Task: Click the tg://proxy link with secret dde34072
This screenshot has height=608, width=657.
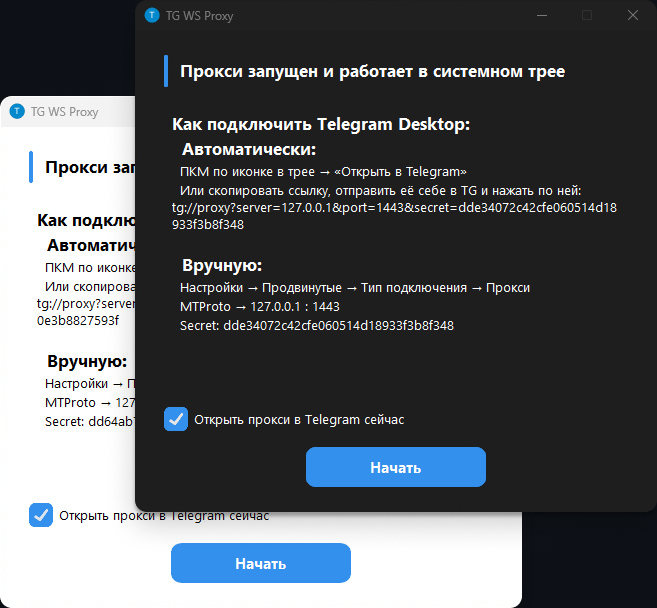Action: coord(394,216)
